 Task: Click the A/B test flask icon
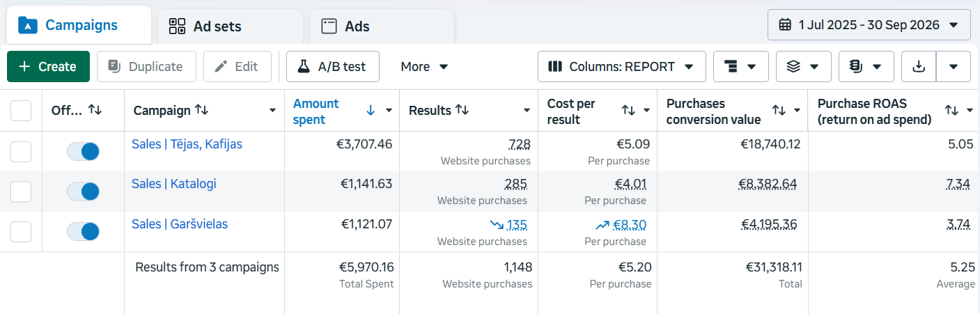(303, 67)
